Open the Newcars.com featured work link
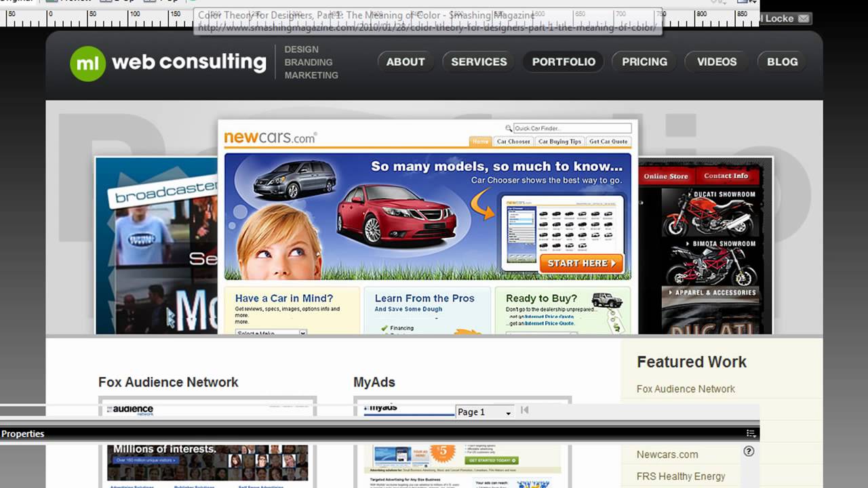 pos(667,455)
